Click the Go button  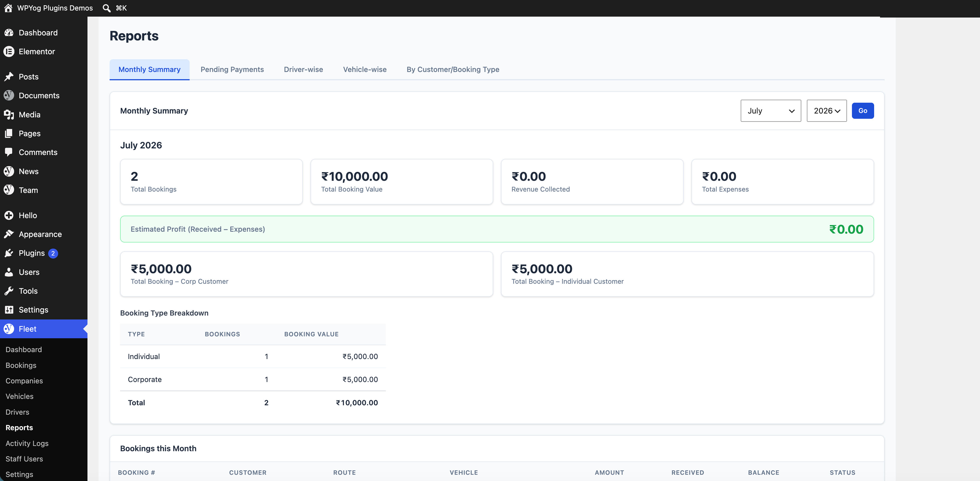(863, 111)
